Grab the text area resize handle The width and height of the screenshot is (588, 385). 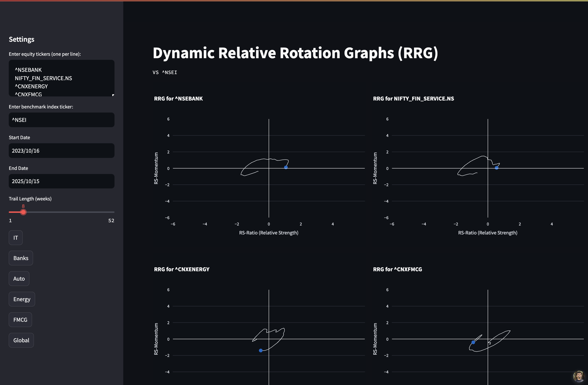[113, 95]
